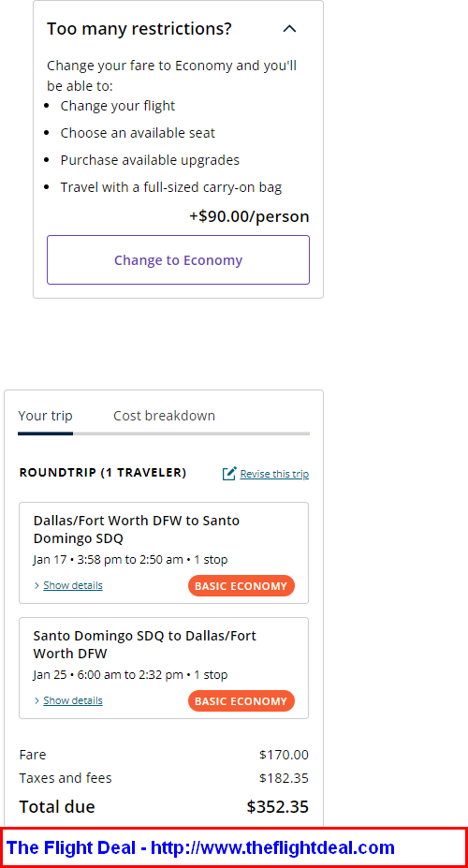Screen dimensions: 468x868
Task: Open the Revise this trip link
Action: tap(274, 474)
